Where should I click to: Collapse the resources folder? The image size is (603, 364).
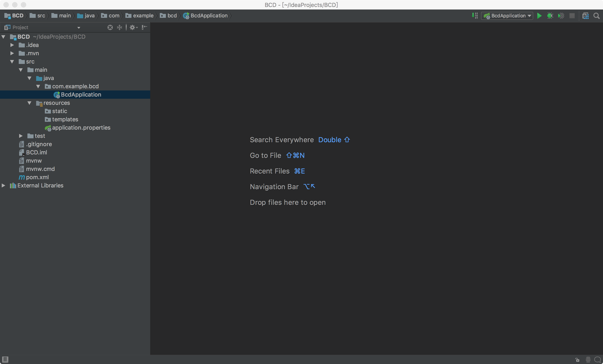pos(29,103)
